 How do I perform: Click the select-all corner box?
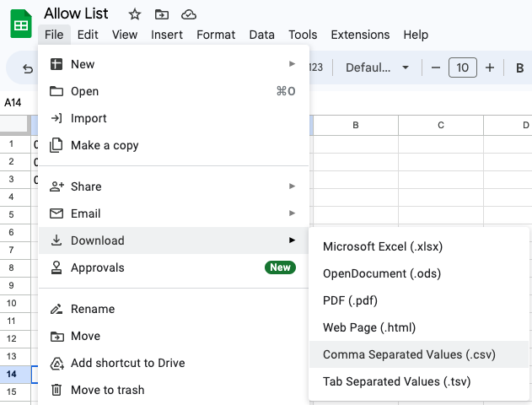(15, 124)
